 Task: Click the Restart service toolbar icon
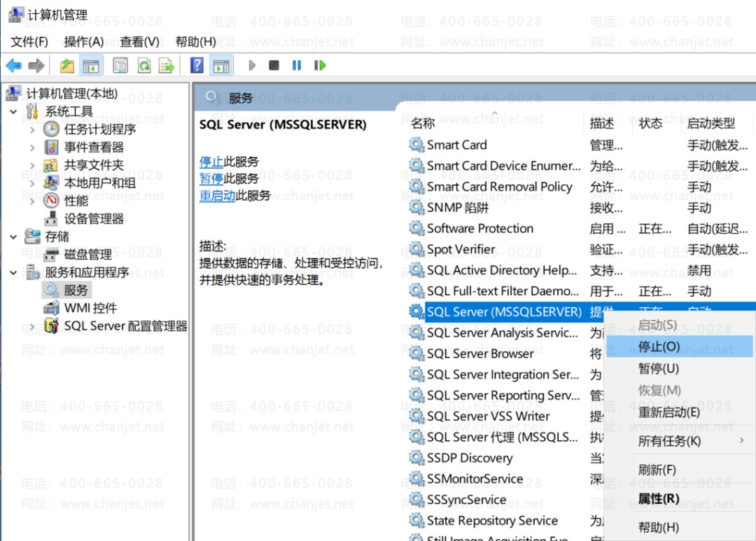coord(320,65)
